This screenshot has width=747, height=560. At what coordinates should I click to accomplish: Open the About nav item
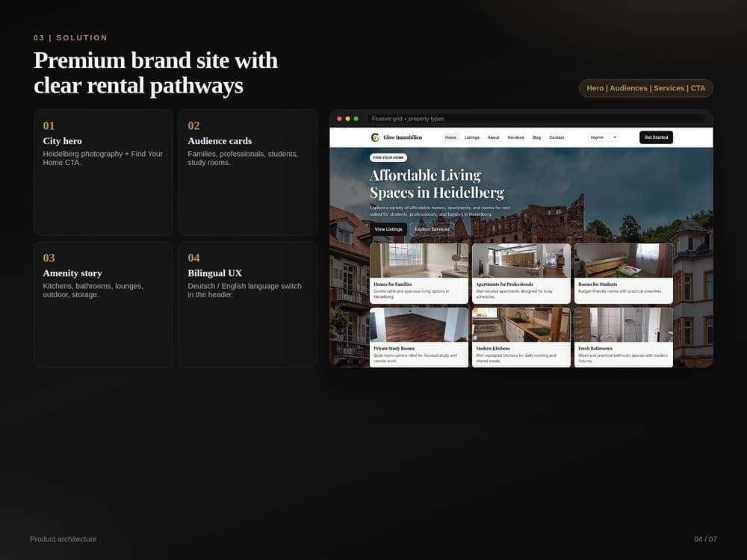(494, 137)
